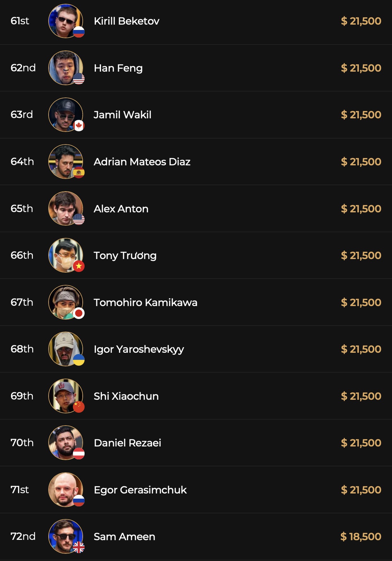This screenshot has width=392, height=561.
Task: Click the Japanese flag on Tomohiro Kamikawa's avatar
Action: coord(79,313)
